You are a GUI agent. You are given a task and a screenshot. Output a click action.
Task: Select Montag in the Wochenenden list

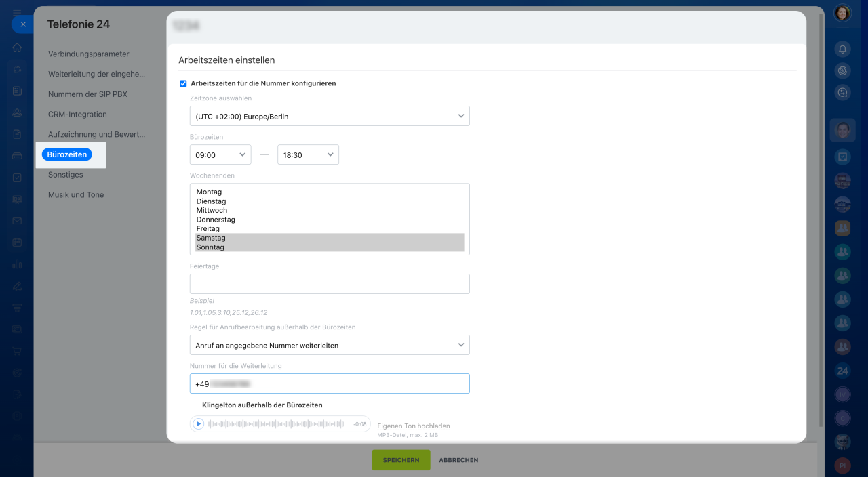tap(330, 192)
